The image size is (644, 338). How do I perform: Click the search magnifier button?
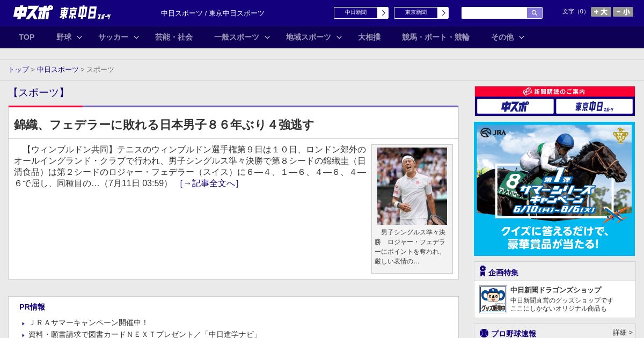coord(535,13)
